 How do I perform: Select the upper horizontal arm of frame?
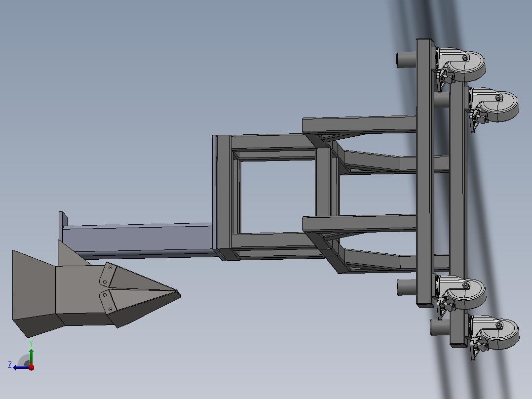click(359, 124)
